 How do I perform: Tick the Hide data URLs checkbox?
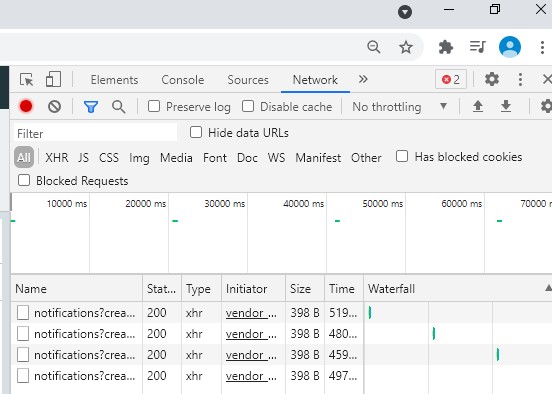pyautogui.click(x=196, y=132)
